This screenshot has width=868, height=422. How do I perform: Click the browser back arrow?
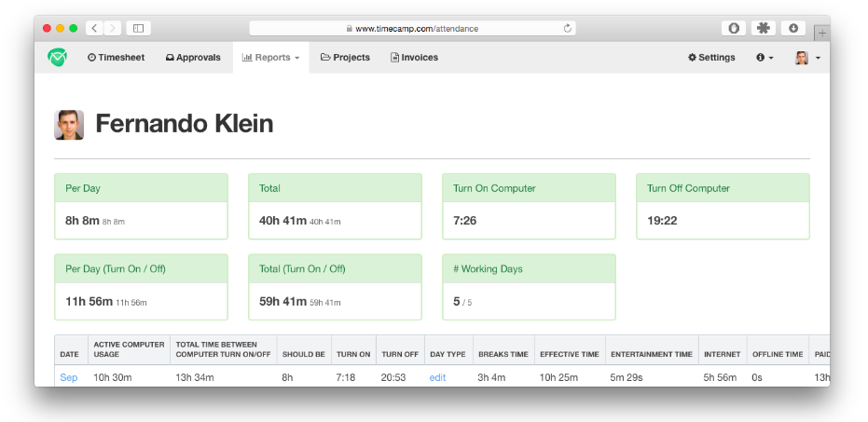click(x=94, y=28)
